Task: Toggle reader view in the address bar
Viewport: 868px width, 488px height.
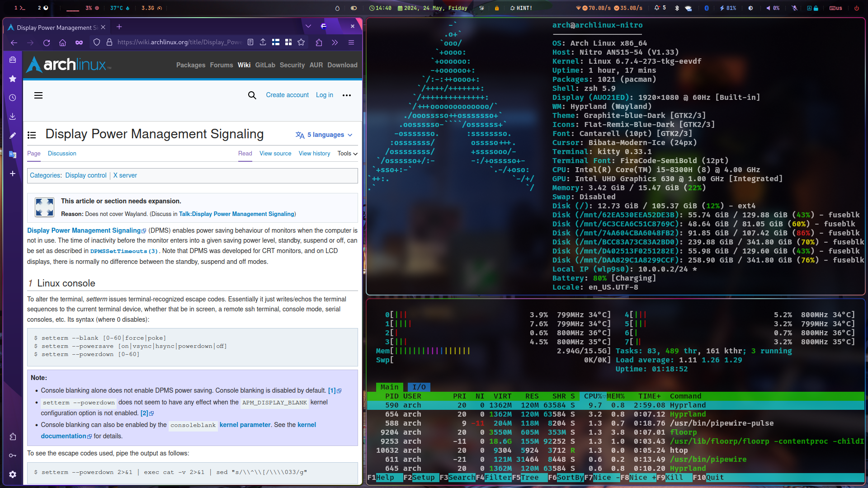Action: point(250,42)
